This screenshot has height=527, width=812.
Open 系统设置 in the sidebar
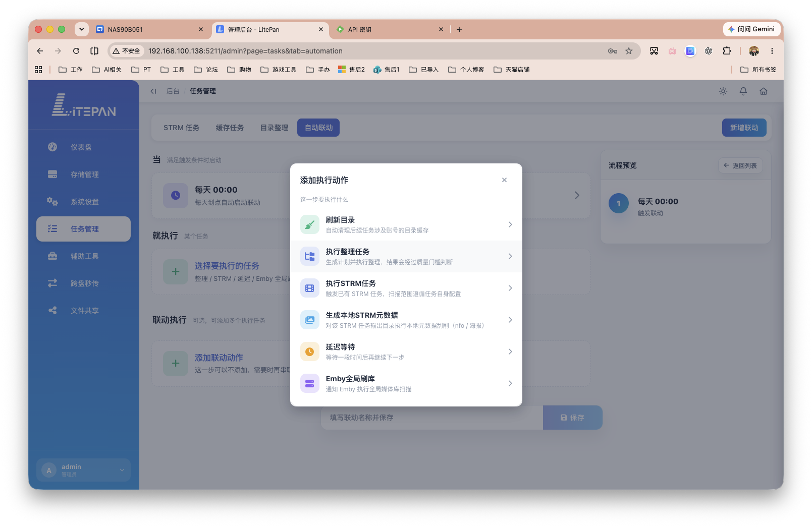click(x=83, y=202)
